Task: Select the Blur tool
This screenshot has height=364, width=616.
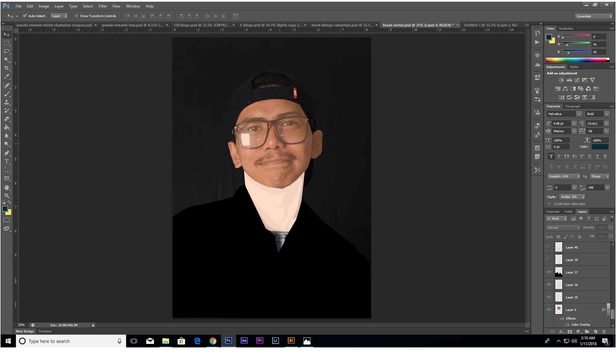Action: 7,136
